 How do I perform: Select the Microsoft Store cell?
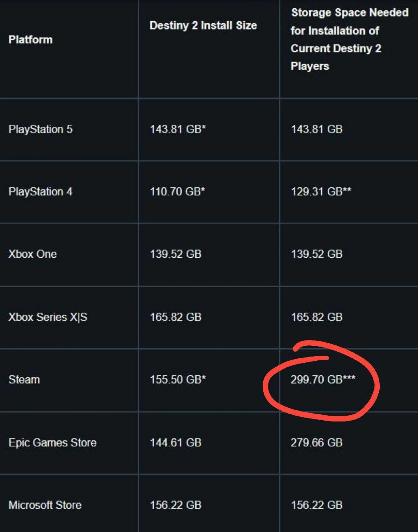[45, 505]
